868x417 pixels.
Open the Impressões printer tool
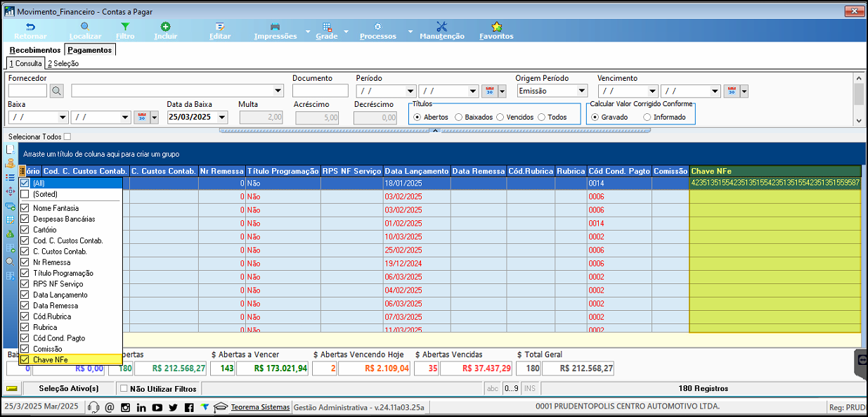(x=276, y=27)
